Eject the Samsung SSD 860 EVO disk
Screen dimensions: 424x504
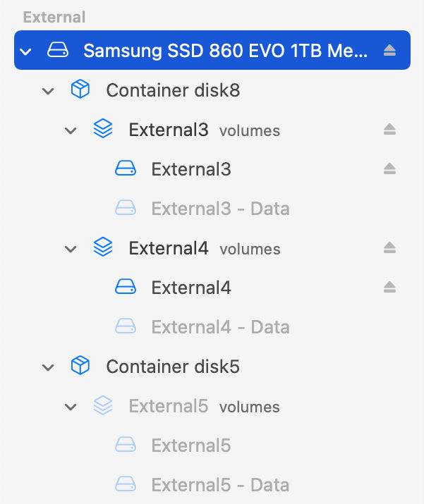[389, 51]
